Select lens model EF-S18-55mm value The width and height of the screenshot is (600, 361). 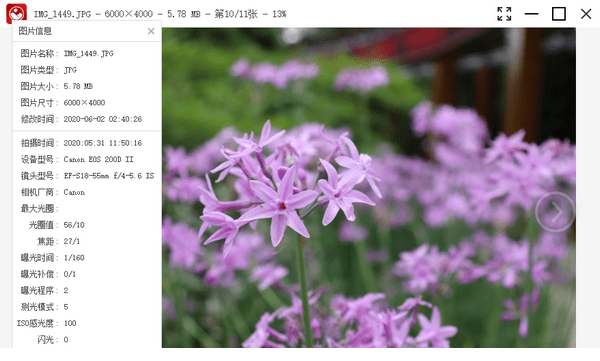pos(109,176)
